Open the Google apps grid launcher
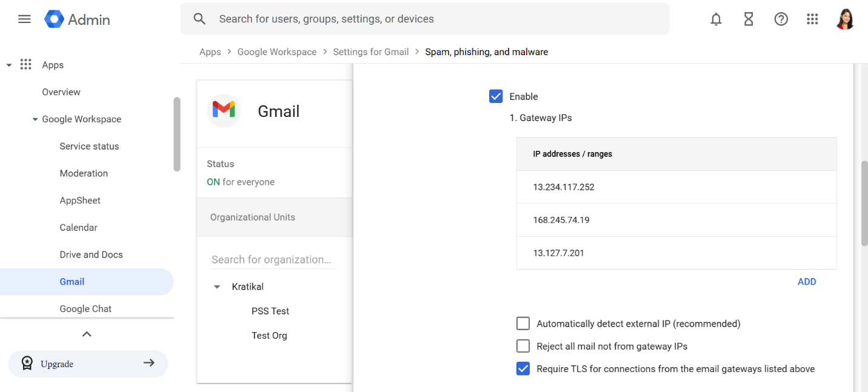 pyautogui.click(x=812, y=19)
